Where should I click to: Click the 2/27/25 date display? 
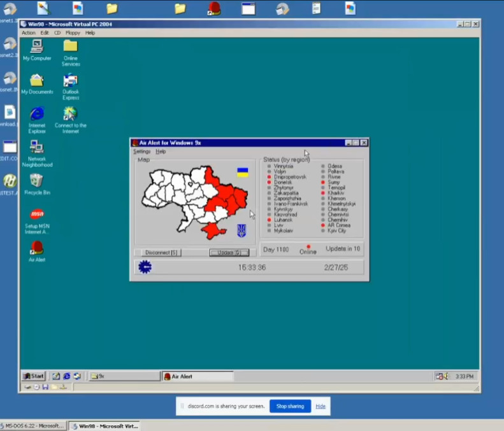[x=336, y=267]
